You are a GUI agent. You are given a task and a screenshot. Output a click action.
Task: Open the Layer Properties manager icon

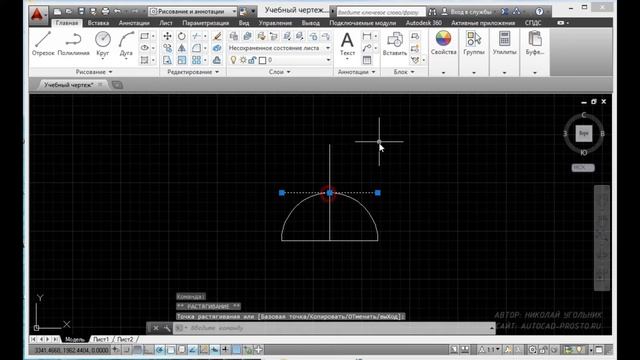233,36
